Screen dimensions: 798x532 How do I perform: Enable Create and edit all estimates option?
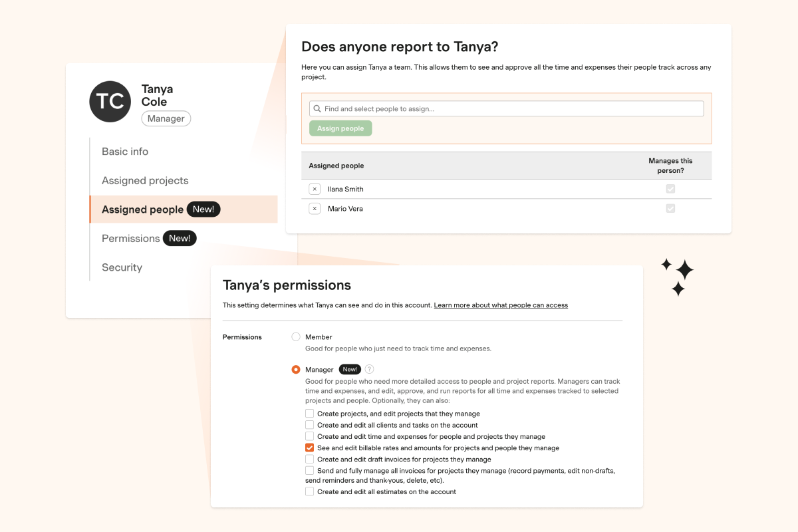(x=309, y=491)
